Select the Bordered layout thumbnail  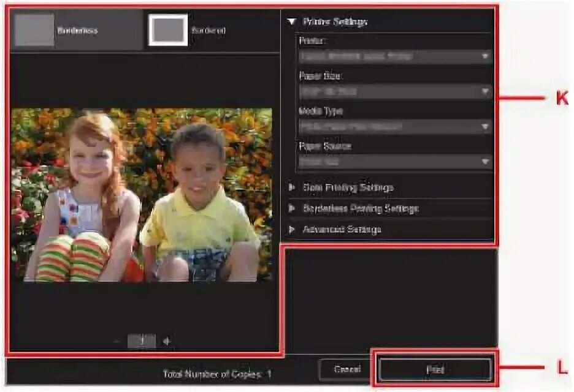pyautogui.click(x=168, y=30)
